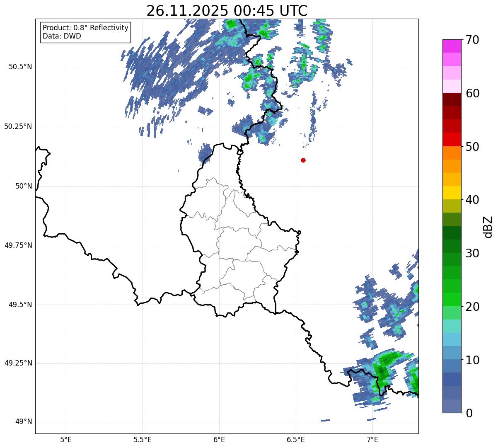
Task: Click longitude label 6.5°E
Action: click(x=296, y=439)
